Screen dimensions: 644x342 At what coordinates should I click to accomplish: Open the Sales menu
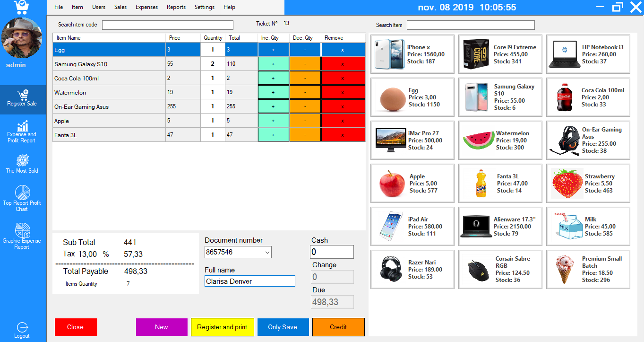point(120,7)
